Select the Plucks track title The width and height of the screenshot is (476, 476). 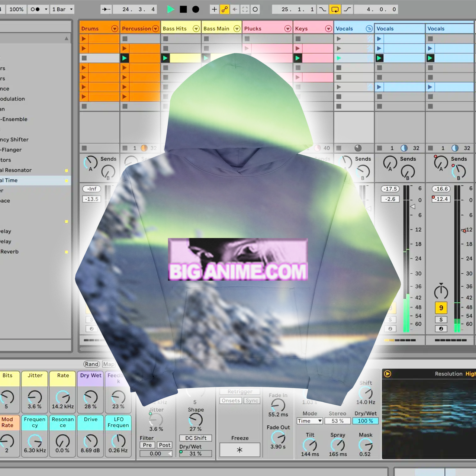coord(253,29)
